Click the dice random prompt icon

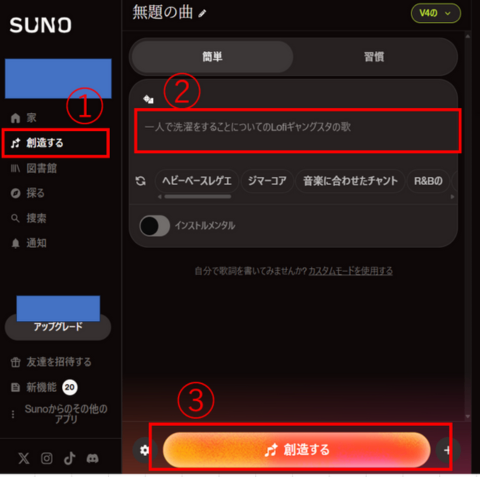pyautogui.click(x=148, y=99)
